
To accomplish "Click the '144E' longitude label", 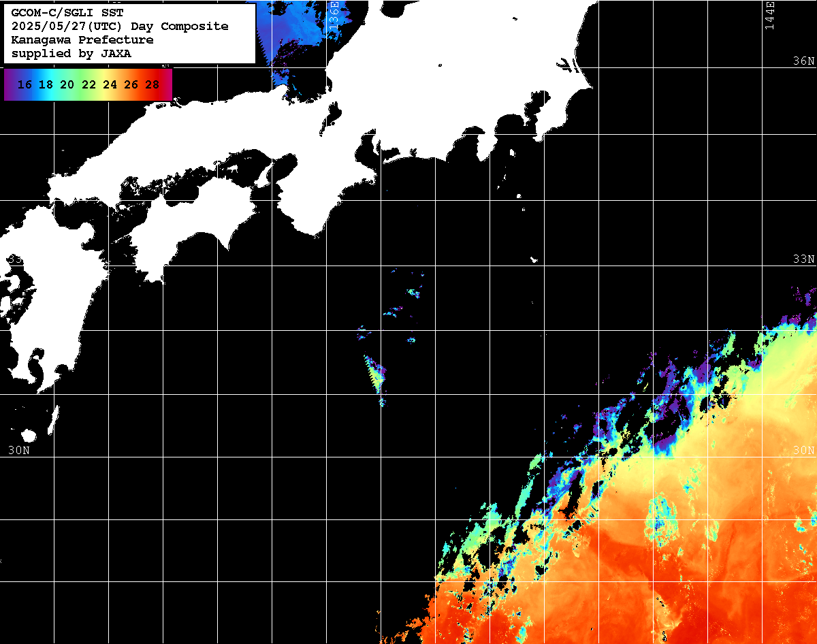I will pyautogui.click(x=769, y=15).
